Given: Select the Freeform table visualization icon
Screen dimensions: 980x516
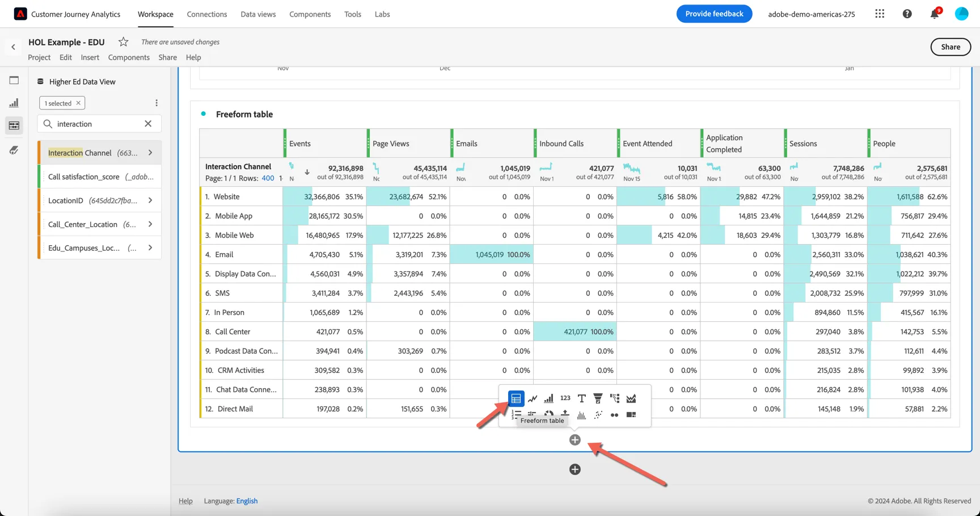Looking at the screenshot, I should (516, 398).
